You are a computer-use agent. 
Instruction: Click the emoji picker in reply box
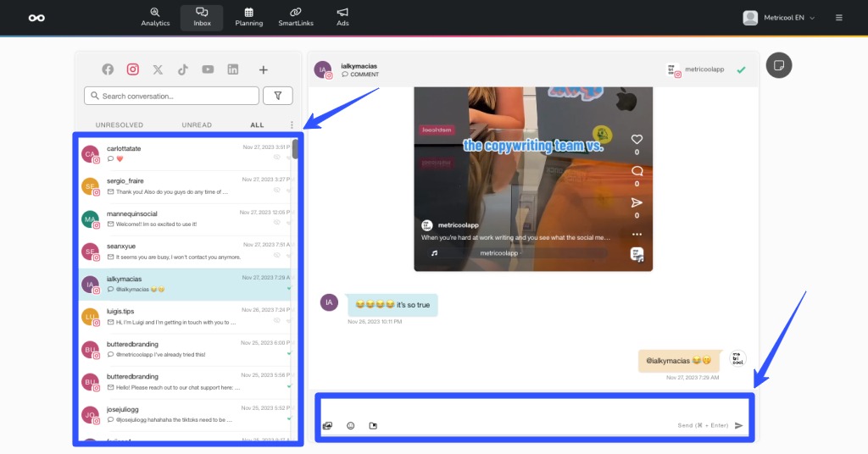pos(350,425)
